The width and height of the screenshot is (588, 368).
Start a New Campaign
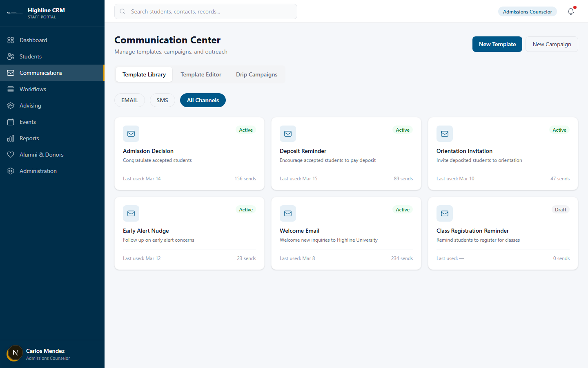552,44
